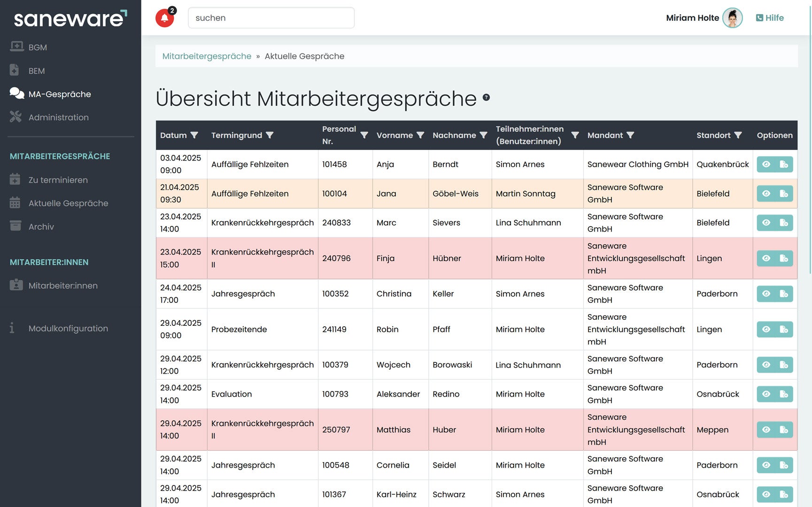812x507 pixels.
Task: Click Miriam Holte profile avatar
Action: 732,18
